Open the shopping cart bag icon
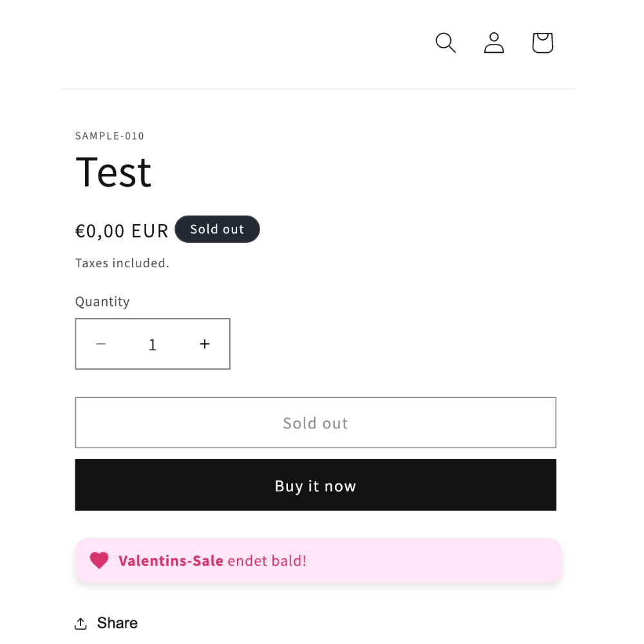The height and width of the screenshot is (644, 644). click(542, 43)
